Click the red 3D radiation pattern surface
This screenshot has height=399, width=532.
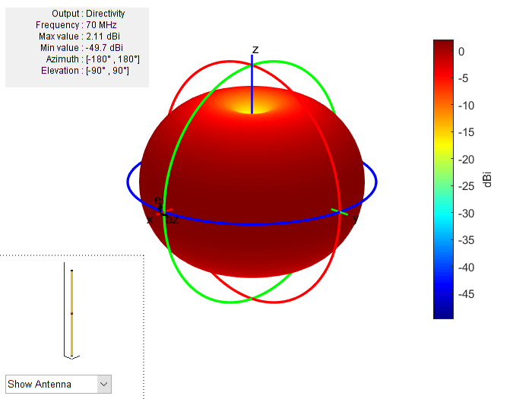[252, 183]
